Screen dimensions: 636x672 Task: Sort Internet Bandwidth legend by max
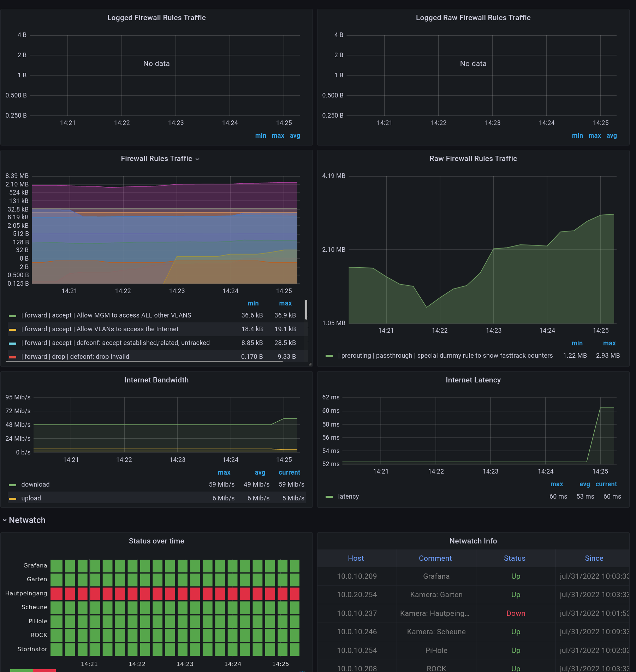[224, 472]
